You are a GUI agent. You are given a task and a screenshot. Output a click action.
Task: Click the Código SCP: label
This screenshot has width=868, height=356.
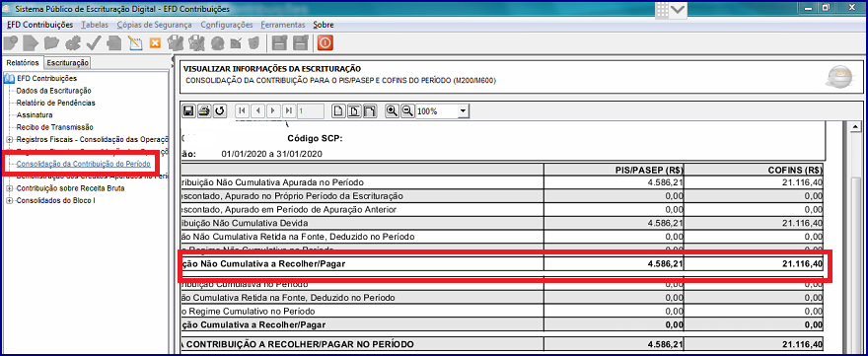coord(316,138)
